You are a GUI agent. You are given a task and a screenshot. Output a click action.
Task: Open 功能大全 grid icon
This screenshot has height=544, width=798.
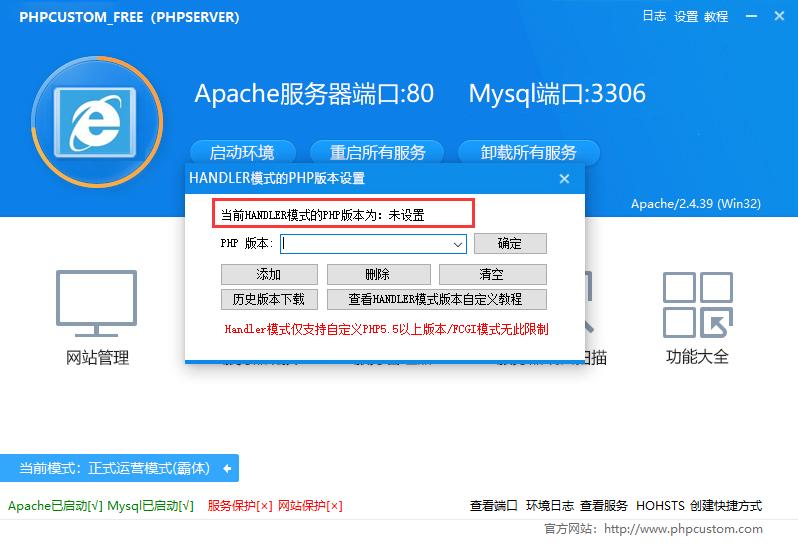tap(698, 305)
